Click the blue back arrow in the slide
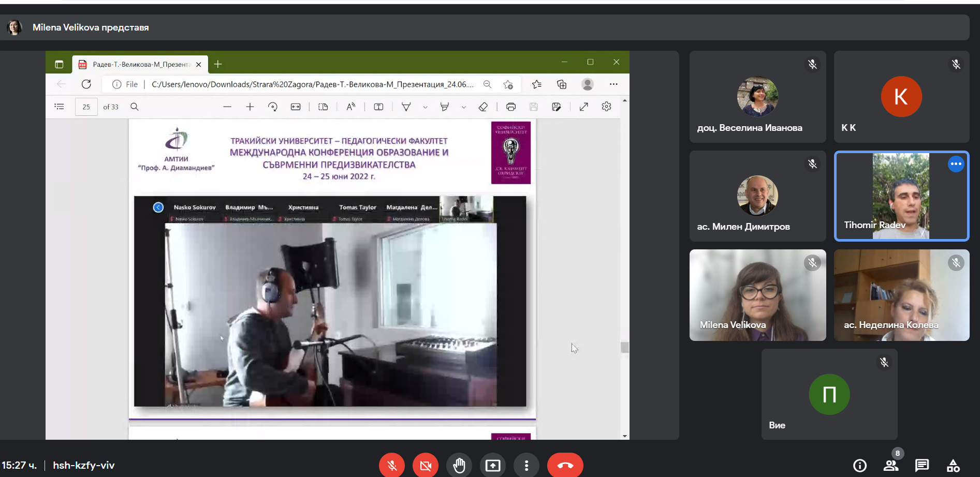 pos(158,207)
